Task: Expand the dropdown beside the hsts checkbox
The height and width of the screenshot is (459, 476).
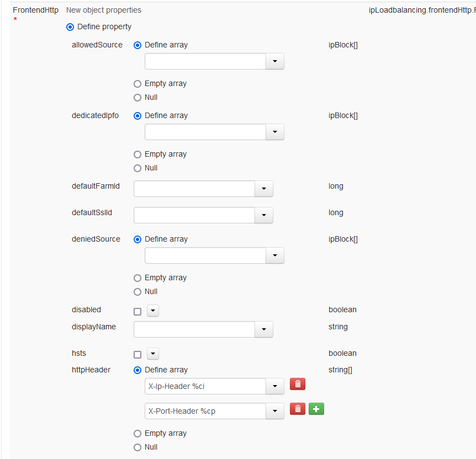Action: coord(152,354)
